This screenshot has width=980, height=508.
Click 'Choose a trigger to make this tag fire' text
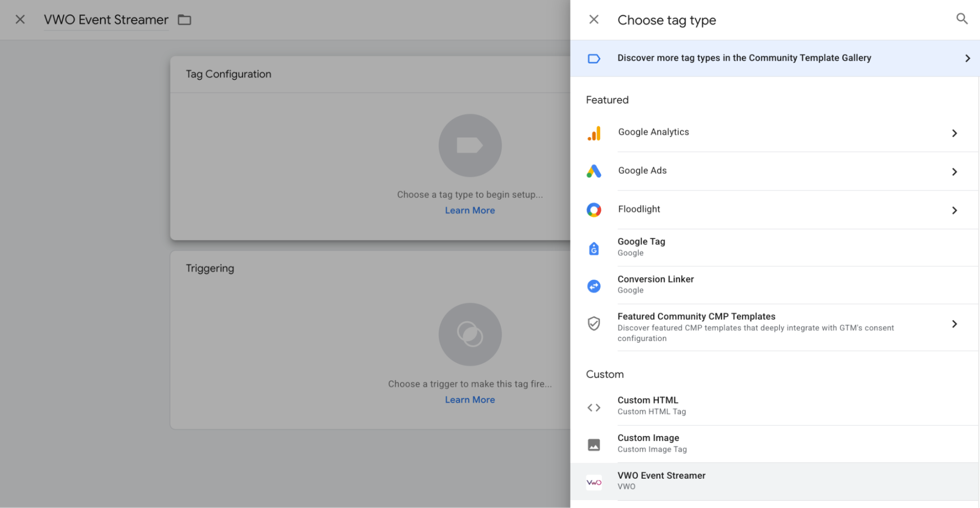click(x=470, y=384)
